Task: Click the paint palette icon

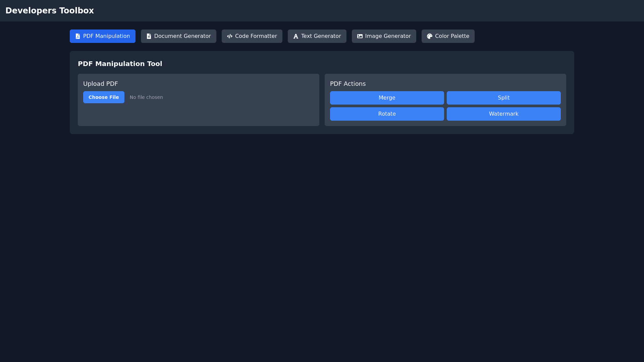Action: point(430,36)
